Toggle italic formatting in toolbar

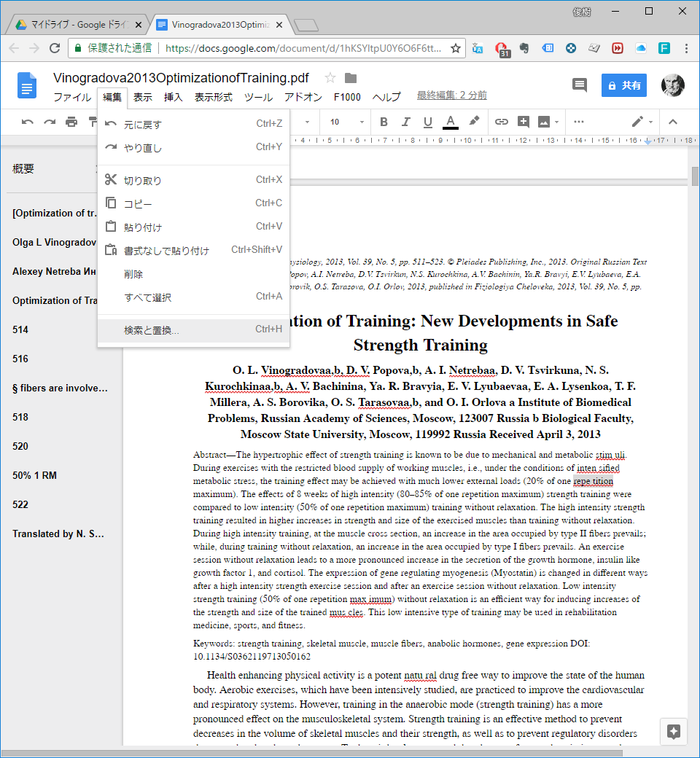(405, 122)
